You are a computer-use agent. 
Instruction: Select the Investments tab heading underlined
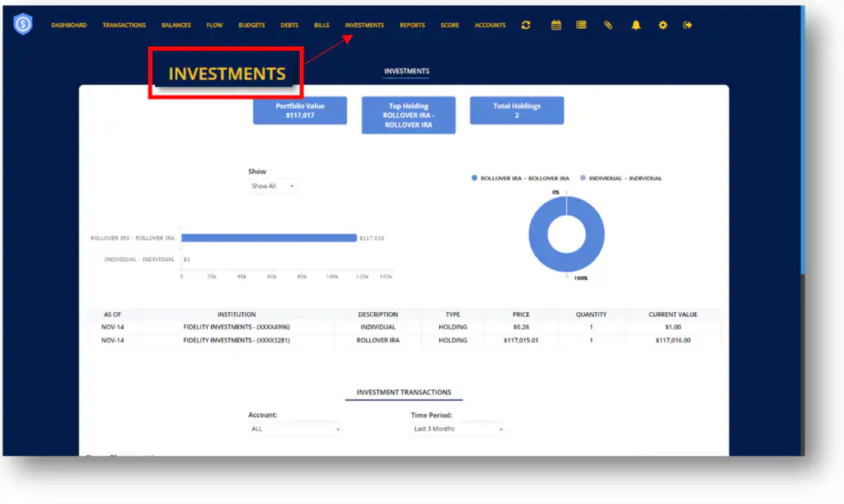point(406,72)
